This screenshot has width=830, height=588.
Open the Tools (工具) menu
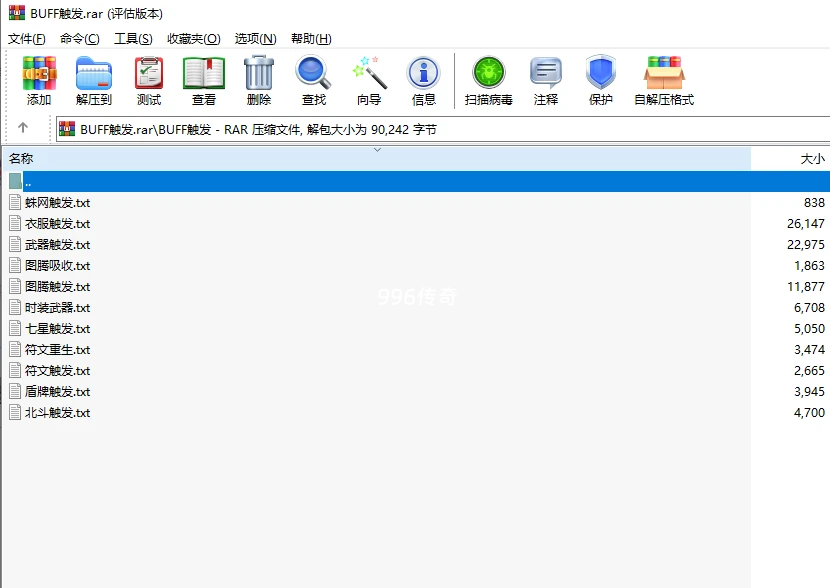click(133, 39)
